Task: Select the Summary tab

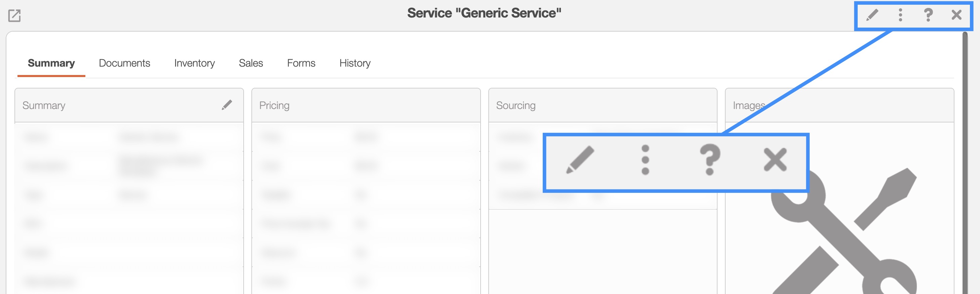Action: pyautogui.click(x=51, y=63)
